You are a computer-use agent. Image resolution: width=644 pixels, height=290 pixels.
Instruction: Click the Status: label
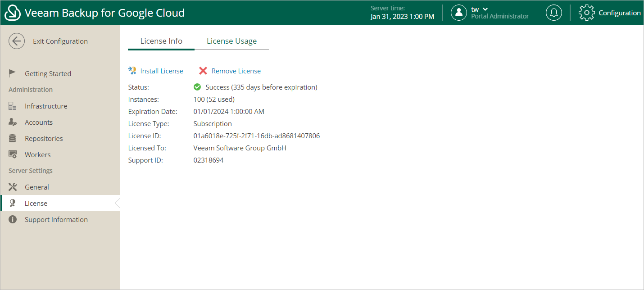click(x=138, y=87)
